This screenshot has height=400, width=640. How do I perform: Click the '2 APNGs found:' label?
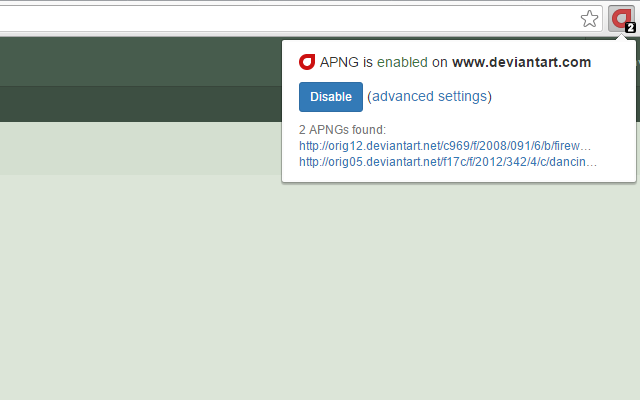coord(342,130)
